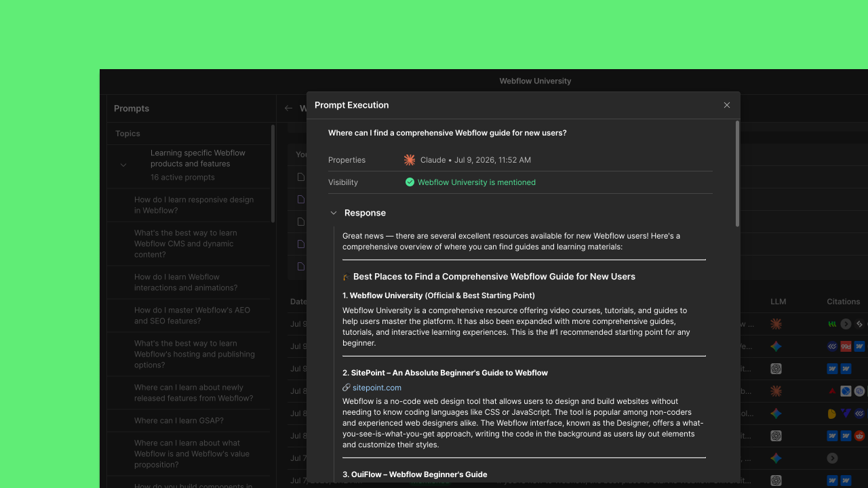Click the ChatGPT LLM icon in a Jul 8 row
Image resolution: width=868 pixels, height=488 pixels.
(x=776, y=436)
